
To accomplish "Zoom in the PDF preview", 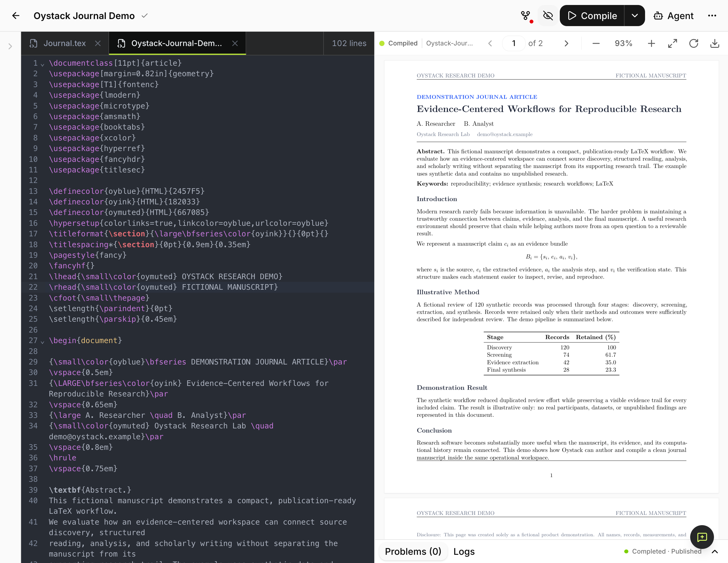I will (x=651, y=43).
